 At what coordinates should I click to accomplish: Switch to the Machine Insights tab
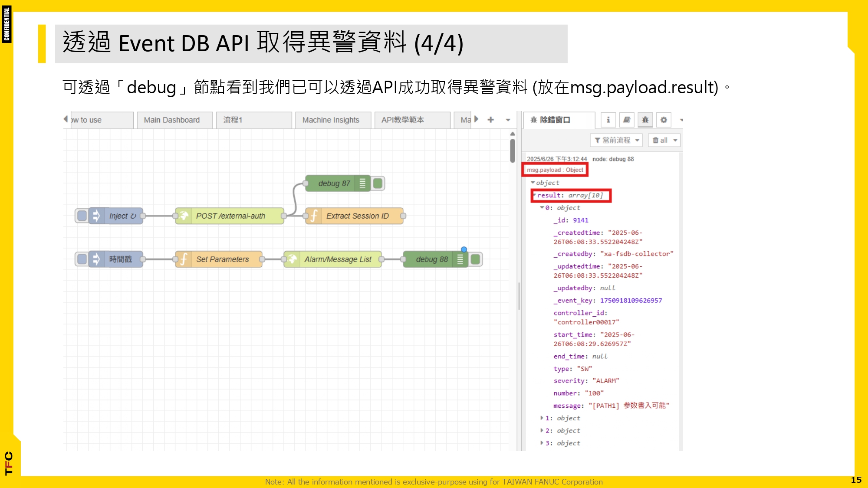tap(331, 120)
